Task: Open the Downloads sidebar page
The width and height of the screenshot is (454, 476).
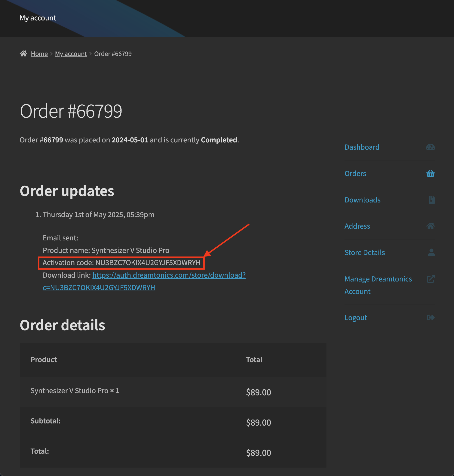Action: (x=362, y=200)
